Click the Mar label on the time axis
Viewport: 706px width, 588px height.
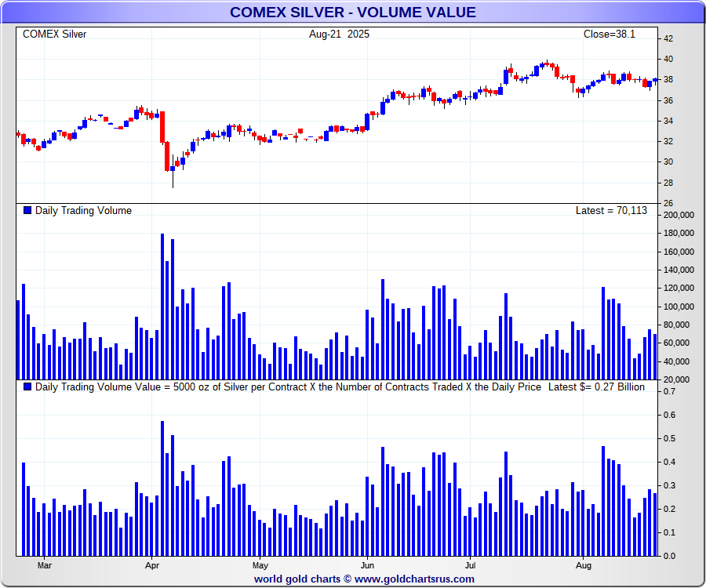tap(45, 564)
